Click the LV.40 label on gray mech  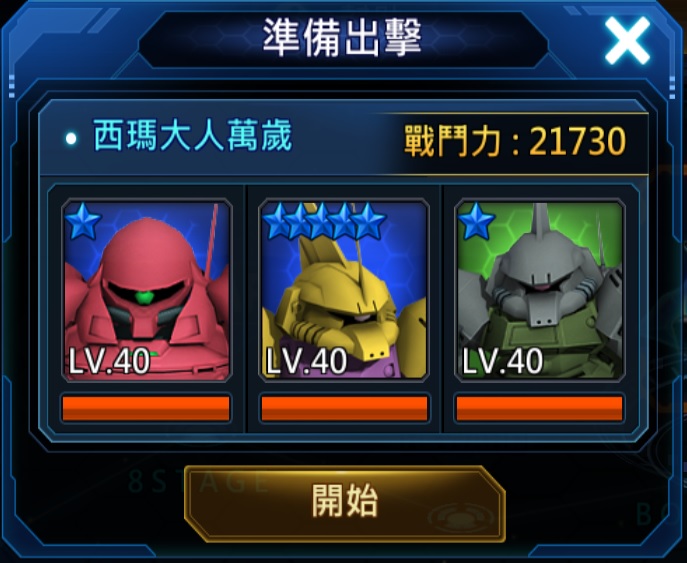[x=503, y=361]
